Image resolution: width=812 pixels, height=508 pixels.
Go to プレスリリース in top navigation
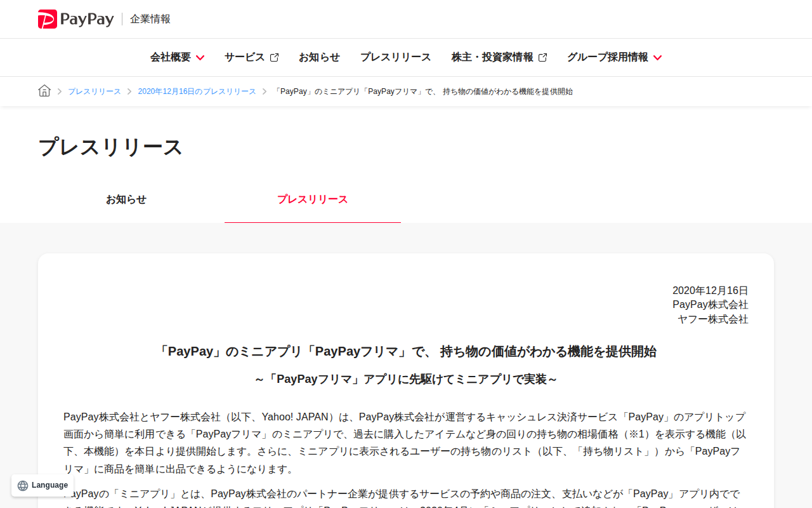(x=396, y=57)
